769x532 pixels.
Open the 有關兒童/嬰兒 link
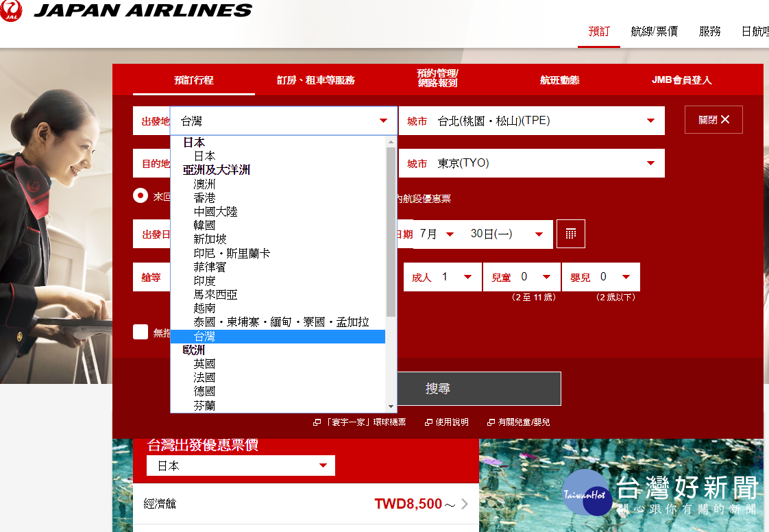click(518, 422)
